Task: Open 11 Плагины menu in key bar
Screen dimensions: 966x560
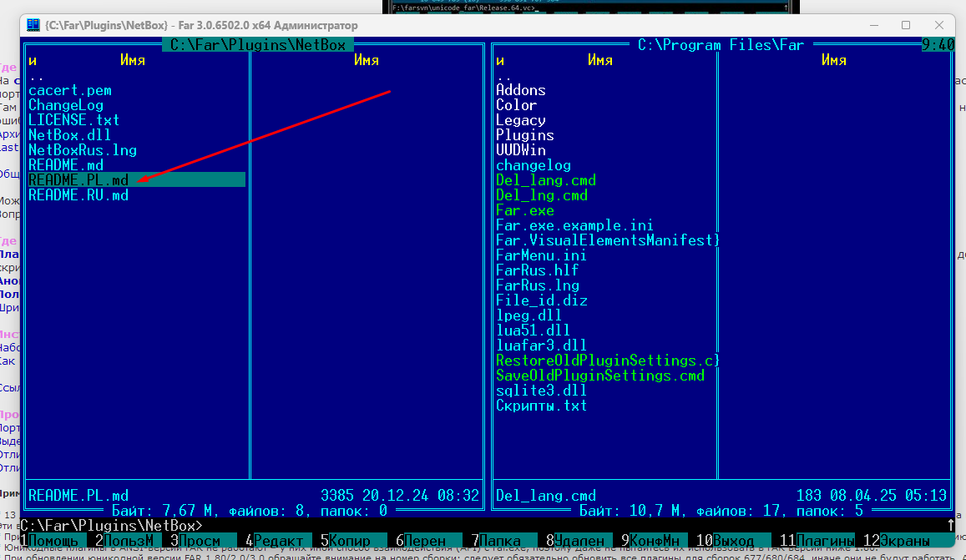Action: [823, 541]
